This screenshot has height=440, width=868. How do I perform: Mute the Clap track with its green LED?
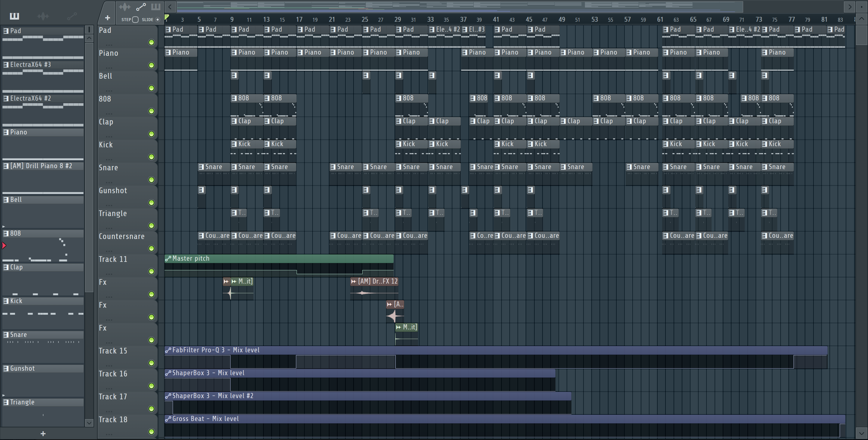click(x=152, y=134)
